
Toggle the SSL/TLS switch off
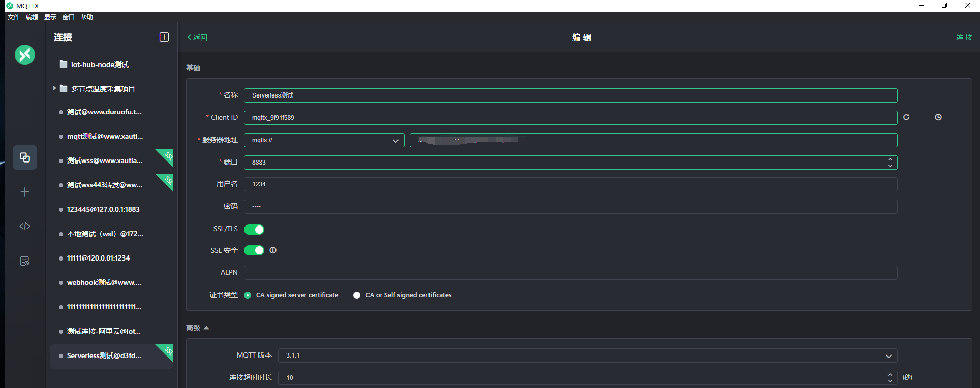[254, 230]
